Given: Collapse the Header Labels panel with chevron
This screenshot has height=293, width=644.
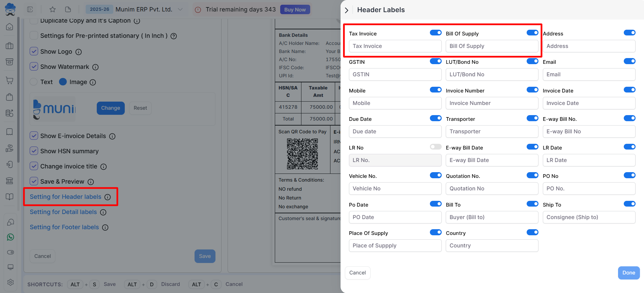Looking at the screenshot, I should [x=347, y=10].
